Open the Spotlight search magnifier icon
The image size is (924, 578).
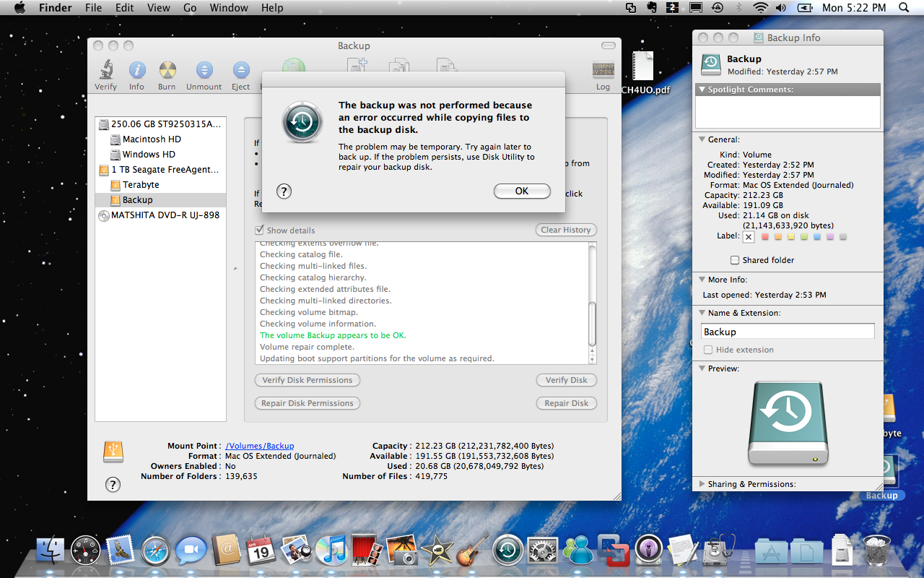[x=905, y=8]
